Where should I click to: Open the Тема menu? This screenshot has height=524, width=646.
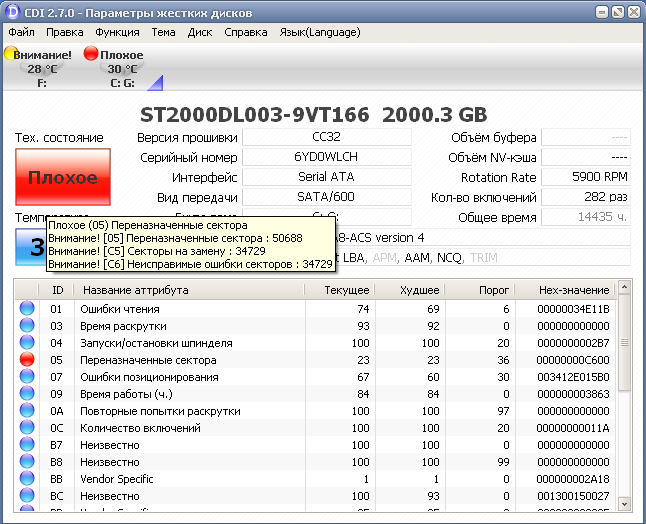pyautogui.click(x=163, y=32)
